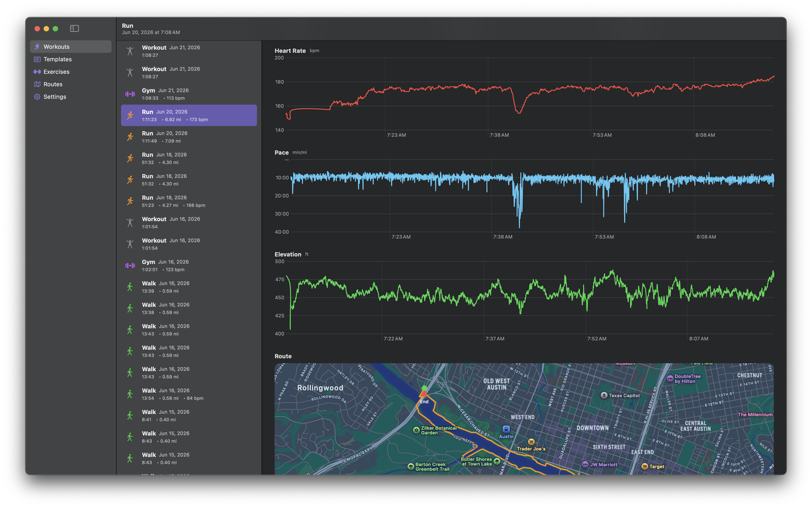
Task: Select Walk Jun 16 lasting 13:54
Action: coord(189,394)
